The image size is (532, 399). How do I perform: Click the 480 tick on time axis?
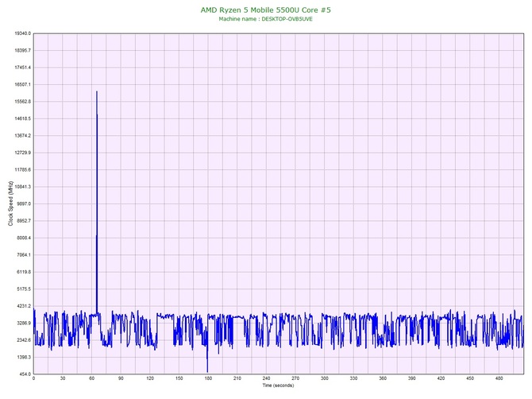tap(499, 378)
